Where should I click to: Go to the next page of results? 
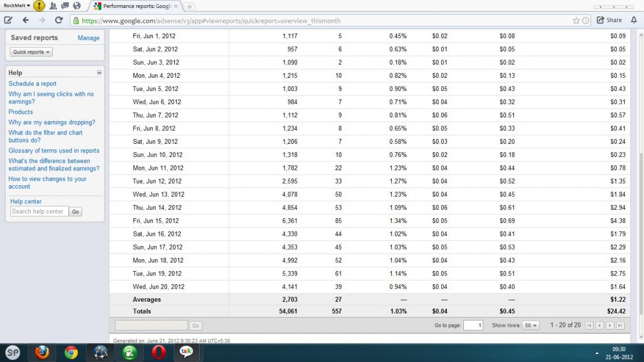pos(610,326)
